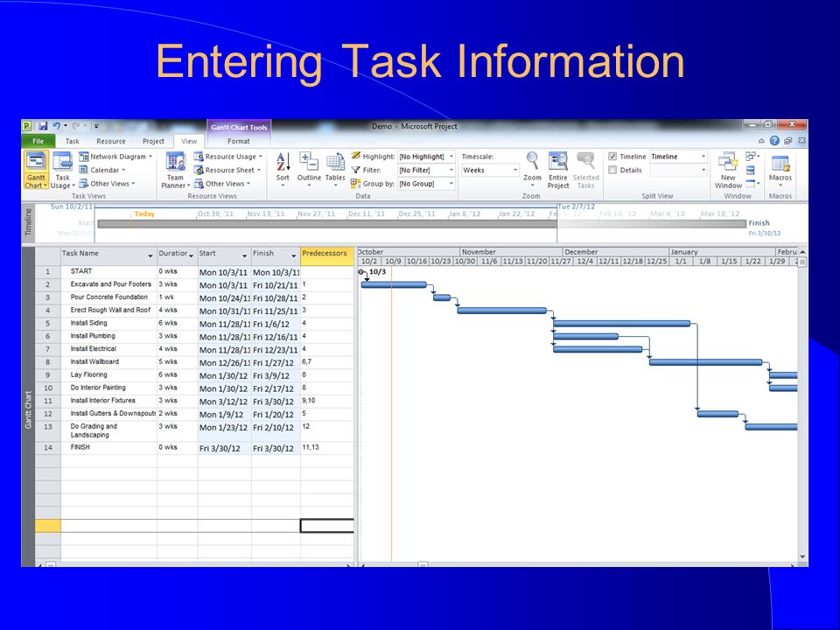Viewport: 840px width, 630px height.
Task: Zoom to Entire Project
Action: 557,169
